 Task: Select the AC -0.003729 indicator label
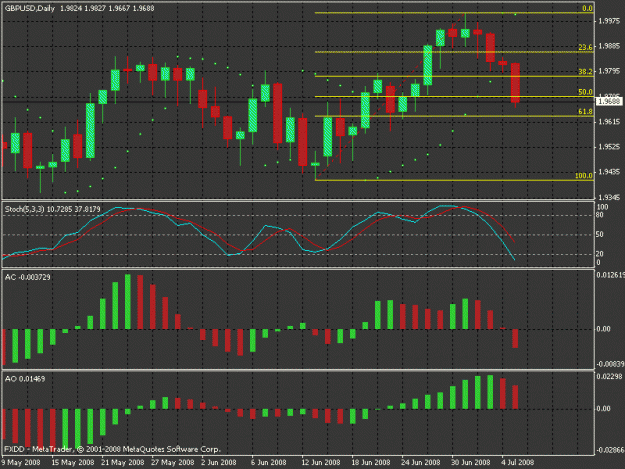coord(28,277)
